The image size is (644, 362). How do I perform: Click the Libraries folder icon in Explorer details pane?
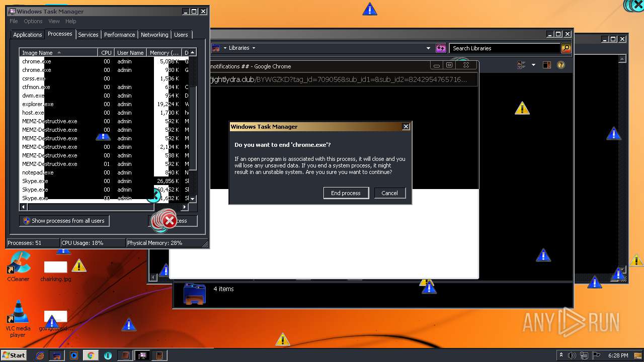point(194,294)
